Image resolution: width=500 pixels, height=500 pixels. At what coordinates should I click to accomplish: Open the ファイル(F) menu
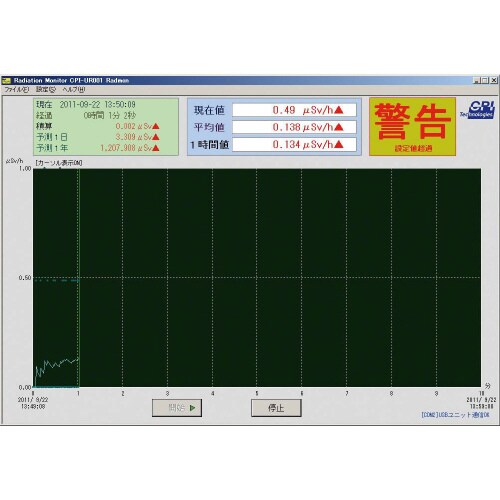(16, 89)
